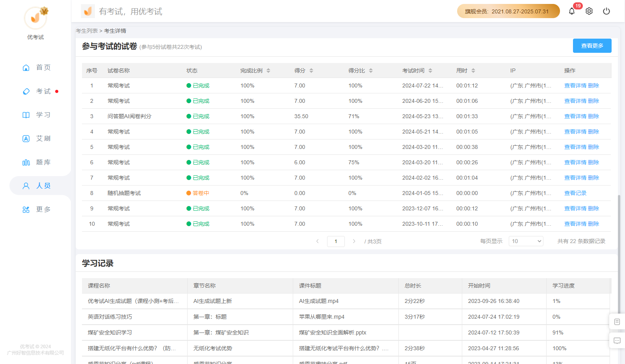Click courseware 苹果从哪里来.mp4
Viewport: 625px width, 364px height.
322,317
